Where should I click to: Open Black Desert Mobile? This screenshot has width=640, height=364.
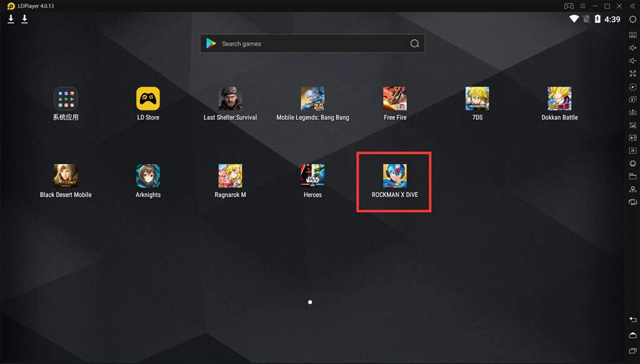coord(65,175)
